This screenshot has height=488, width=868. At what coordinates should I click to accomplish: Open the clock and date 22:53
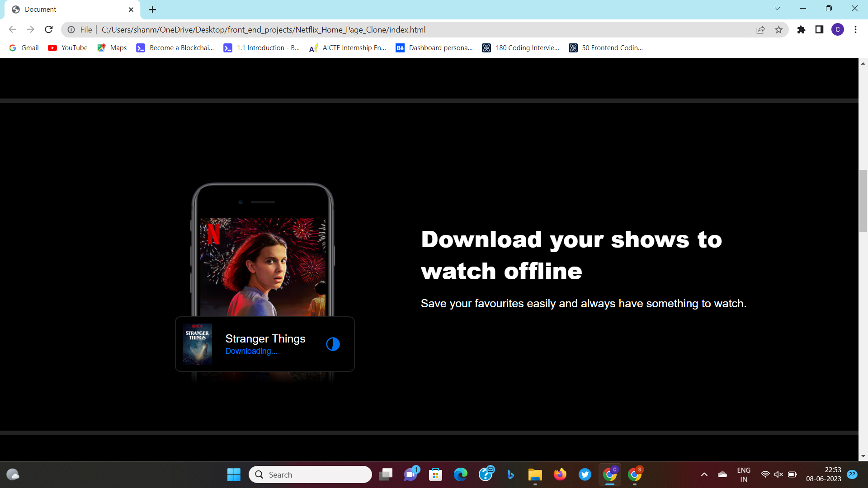click(x=824, y=474)
